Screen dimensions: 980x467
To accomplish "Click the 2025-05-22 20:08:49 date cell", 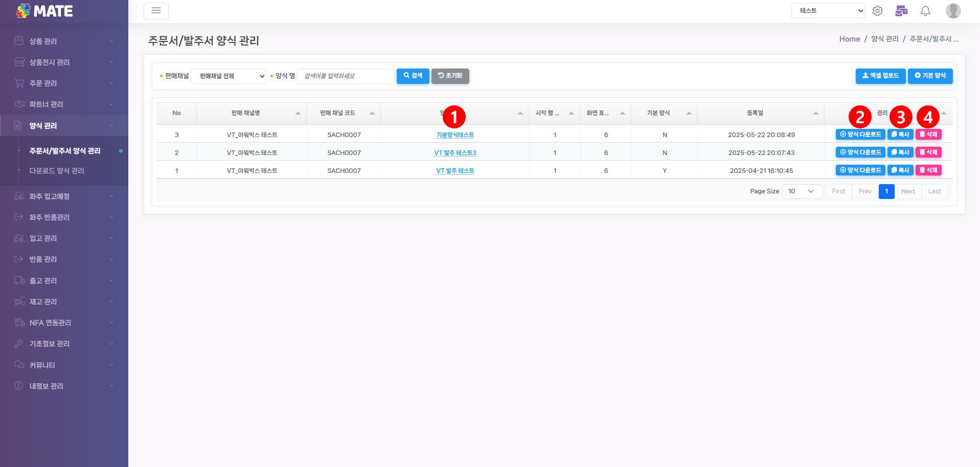I will 761,135.
